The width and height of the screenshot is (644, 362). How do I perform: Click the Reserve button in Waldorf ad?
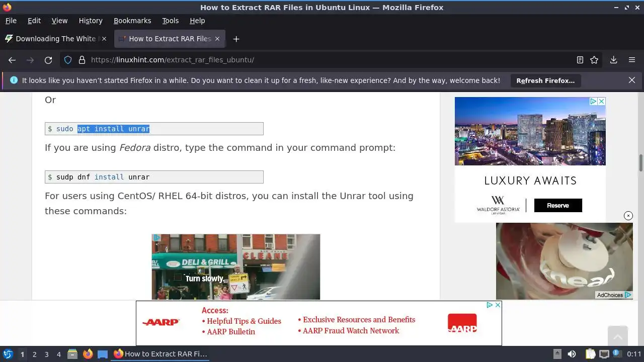(558, 205)
